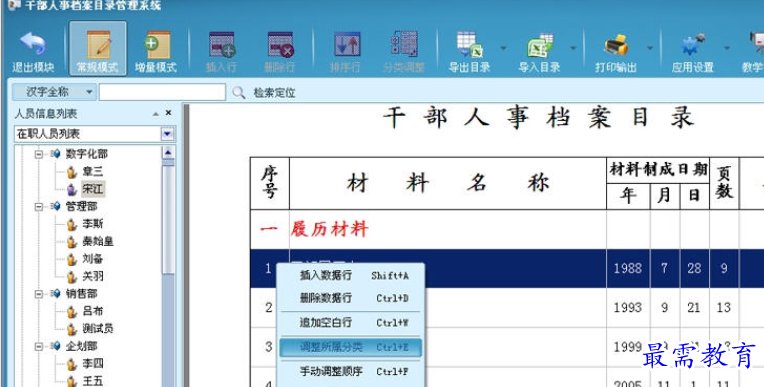Click the 序号 column header
The width and height of the screenshot is (764, 387).
pos(270,184)
